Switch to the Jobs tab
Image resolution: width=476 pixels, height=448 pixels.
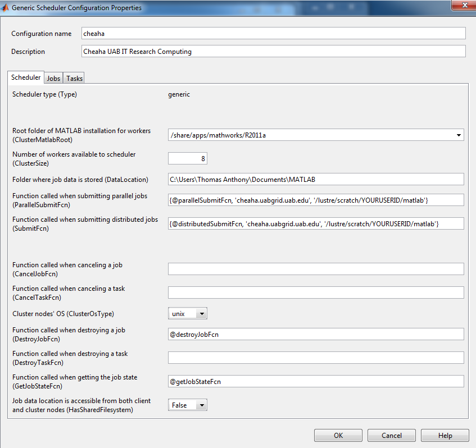53,79
